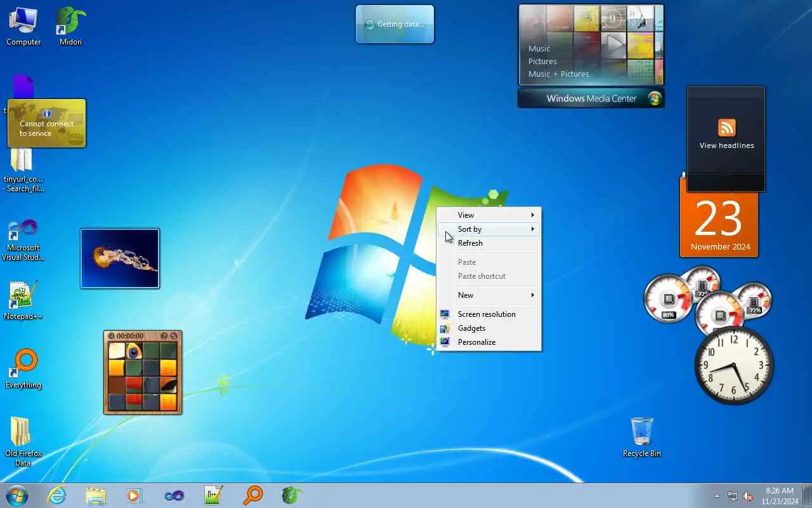Open Music + Pictures in Media Center gadget

(559, 74)
